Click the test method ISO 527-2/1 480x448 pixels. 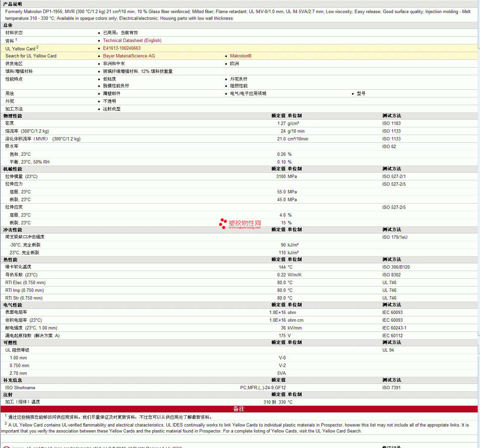click(394, 177)
